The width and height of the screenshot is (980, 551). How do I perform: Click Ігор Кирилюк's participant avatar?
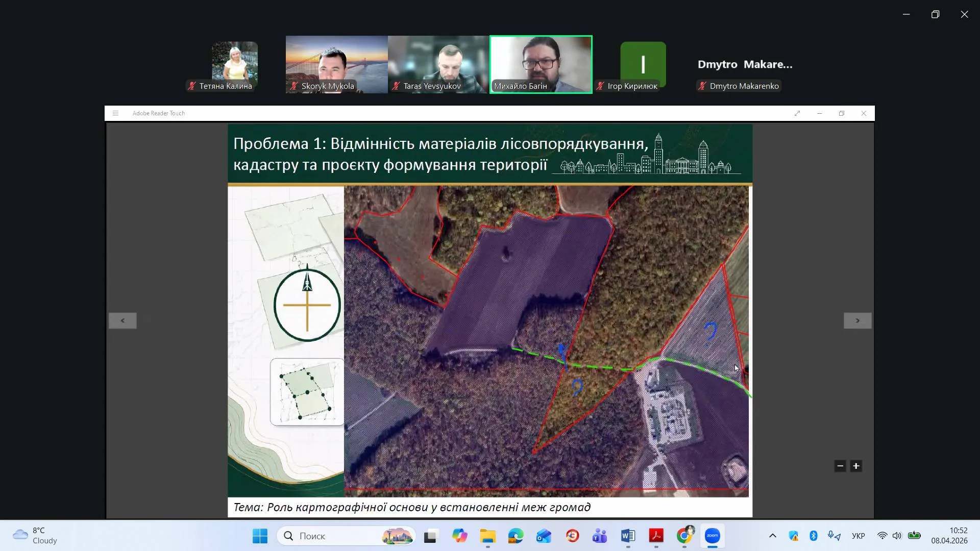(643, 64)
